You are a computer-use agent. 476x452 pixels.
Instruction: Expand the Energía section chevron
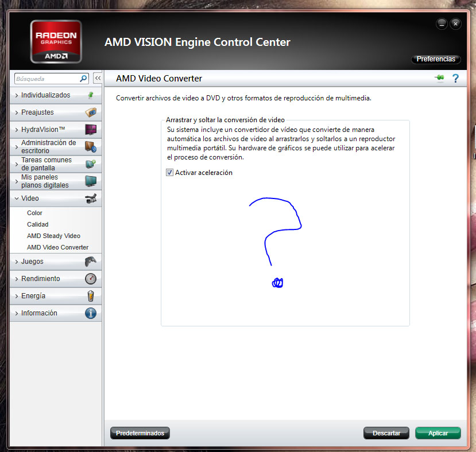17,296
